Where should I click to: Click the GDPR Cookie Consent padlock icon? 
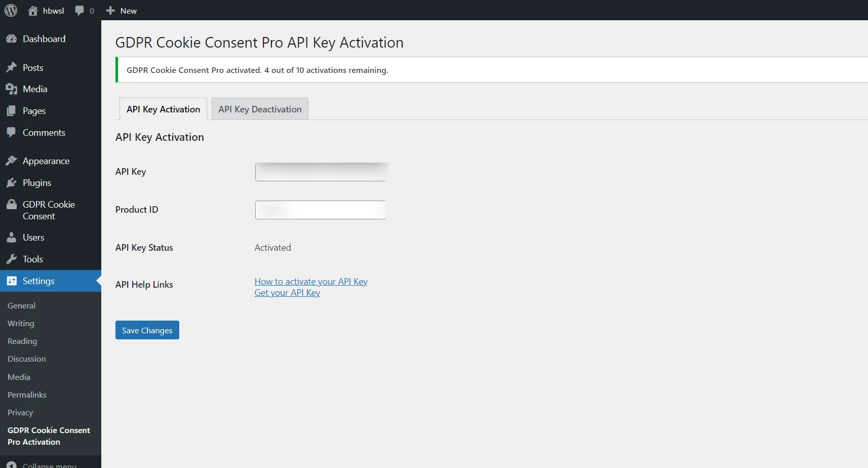tap(12, 204)
